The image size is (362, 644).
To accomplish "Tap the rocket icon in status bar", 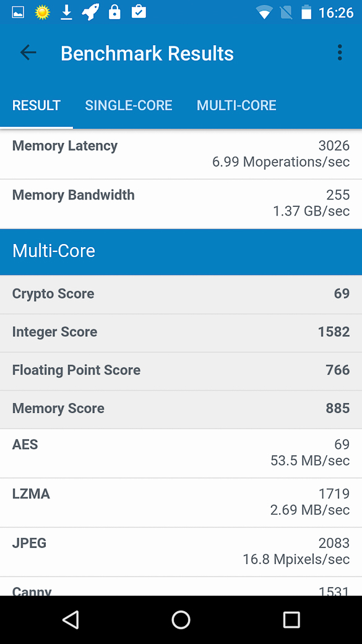I will click(90, 12).
